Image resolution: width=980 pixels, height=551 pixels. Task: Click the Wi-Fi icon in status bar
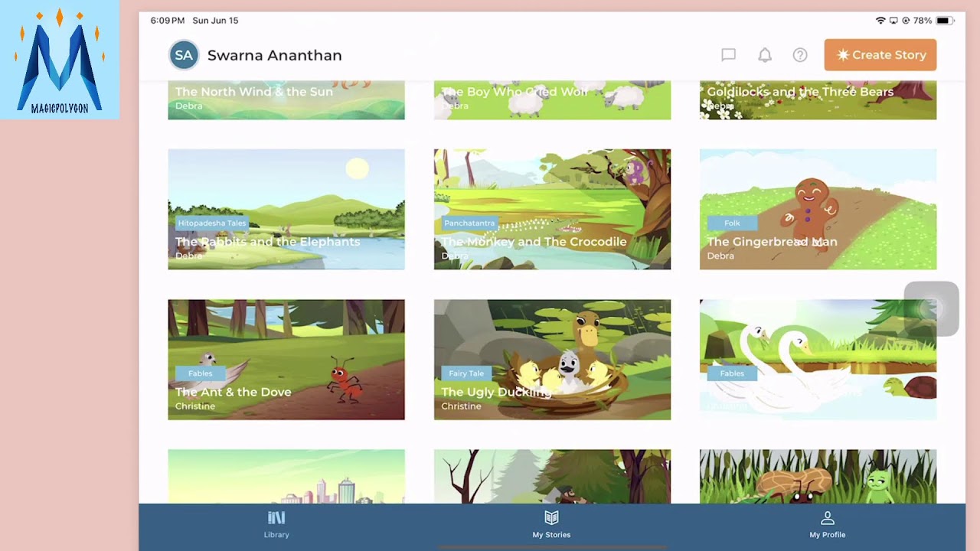[880, 21]
